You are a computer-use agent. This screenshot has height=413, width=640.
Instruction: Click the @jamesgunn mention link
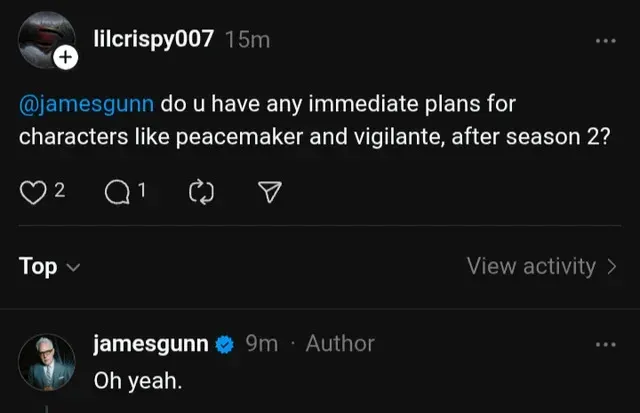point(86,105)
